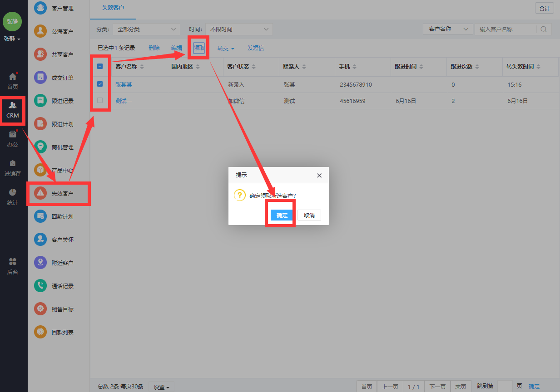The width and height of the screenshot is (560, 392).
Task: Click the 回款计划 sidebar icon
Action: click(x=40, y=216)
